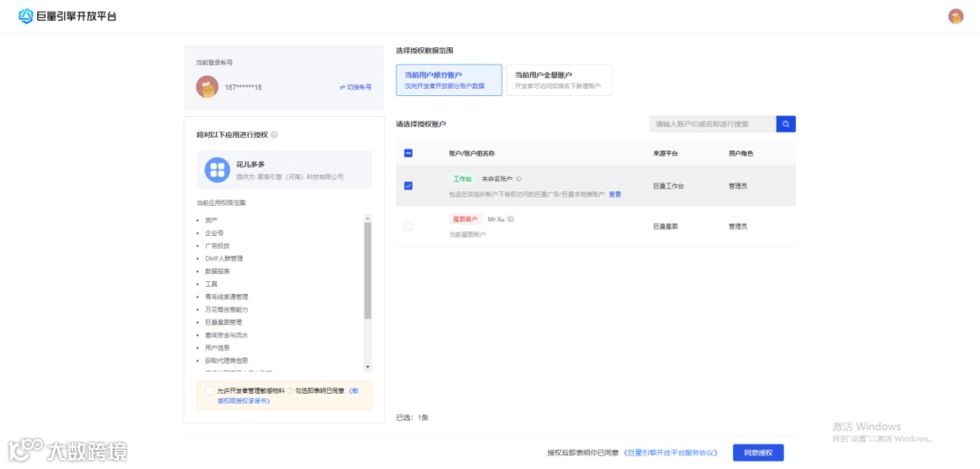Click masked phone number 187******18

click(243, 87)
